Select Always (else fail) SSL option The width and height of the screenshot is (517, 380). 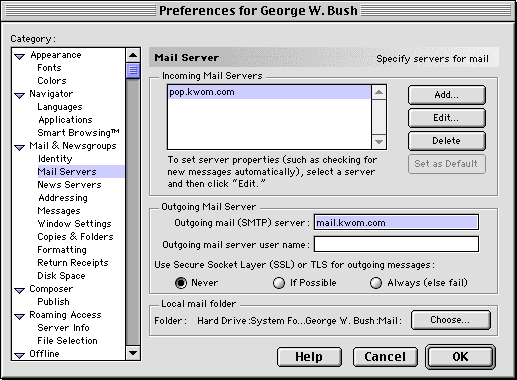tap(376, 283)
